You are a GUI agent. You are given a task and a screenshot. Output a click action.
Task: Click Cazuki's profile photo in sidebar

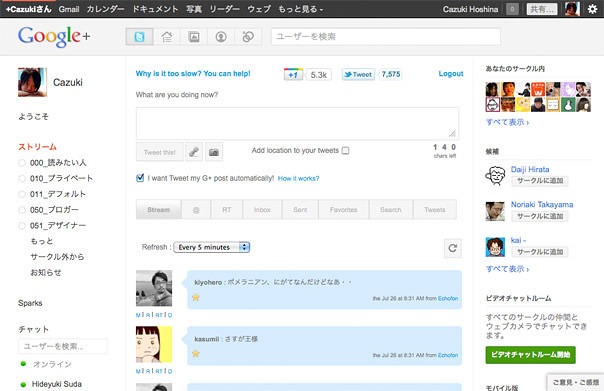pyautogui.click(x=32, y=82)
